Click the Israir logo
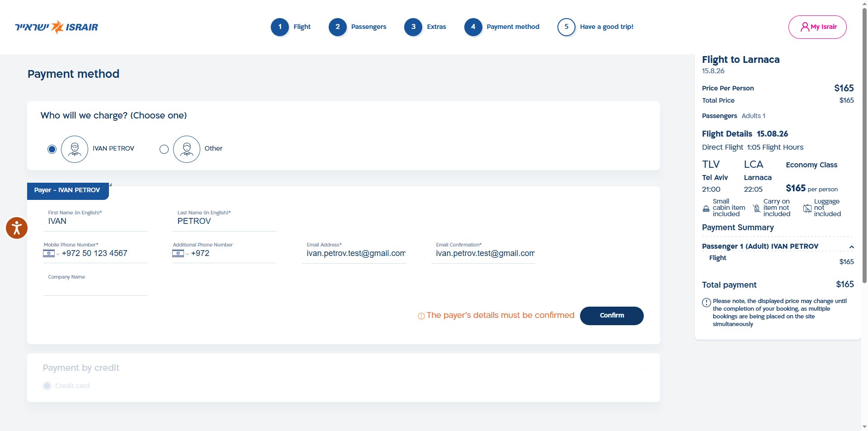 tap(57, 27)
